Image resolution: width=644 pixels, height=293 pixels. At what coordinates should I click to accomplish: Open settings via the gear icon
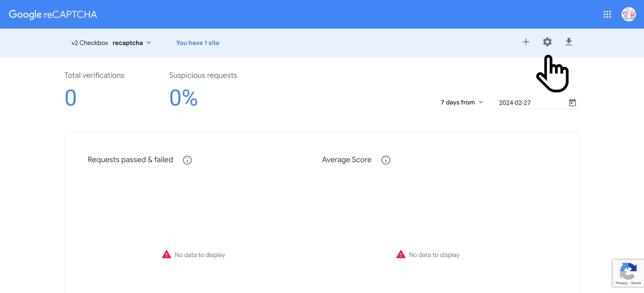pyautogui.click(x=547, y=42)
